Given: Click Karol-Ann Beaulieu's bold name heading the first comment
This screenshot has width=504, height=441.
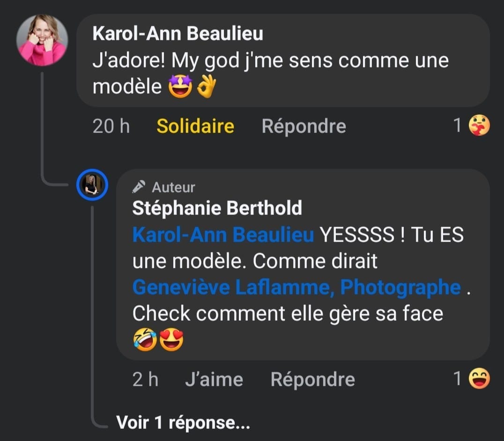Looking at the screenshot, I should 178,34.
